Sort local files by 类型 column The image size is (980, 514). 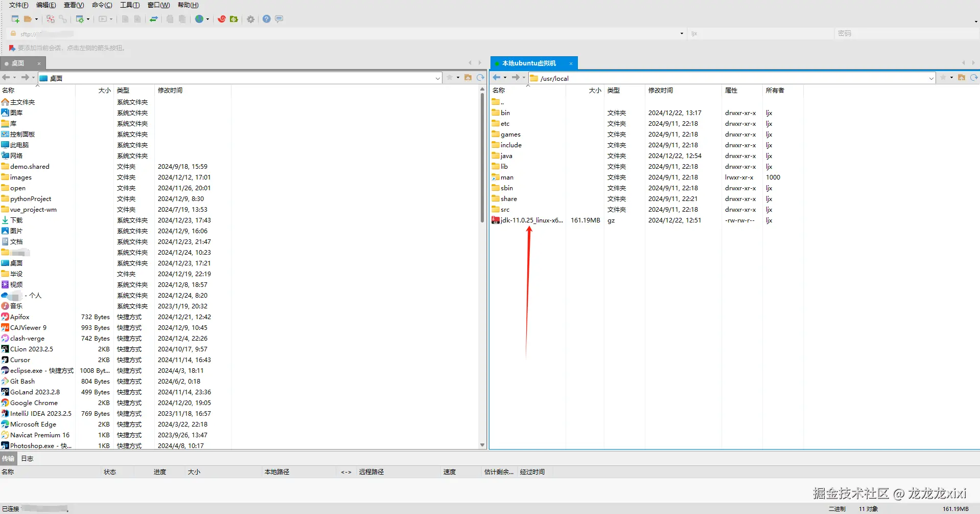(134, 91)
